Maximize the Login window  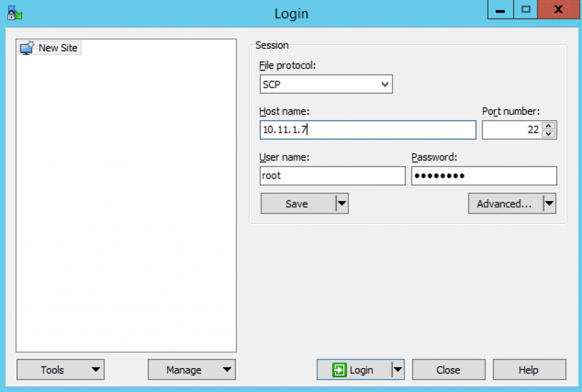(x=526, y=10)
